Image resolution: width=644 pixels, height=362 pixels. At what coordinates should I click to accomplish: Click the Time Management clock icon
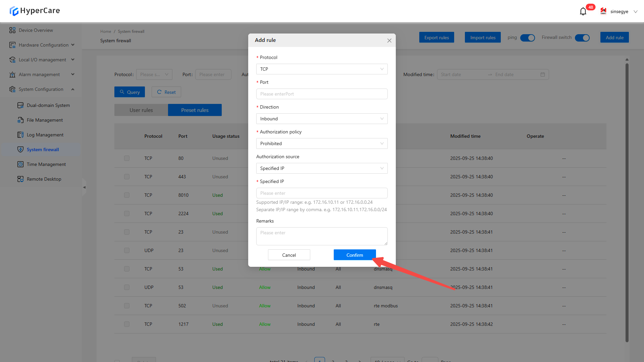point(20,164)
